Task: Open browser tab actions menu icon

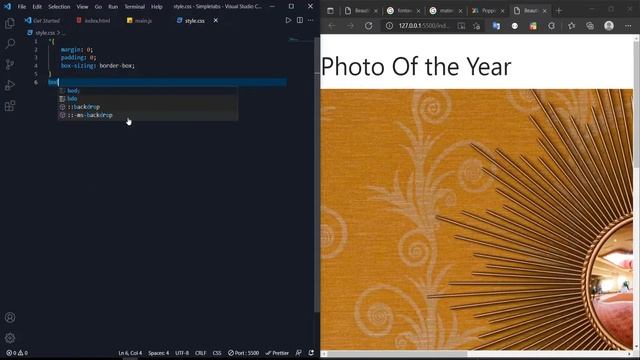Action: pos(330,11)
